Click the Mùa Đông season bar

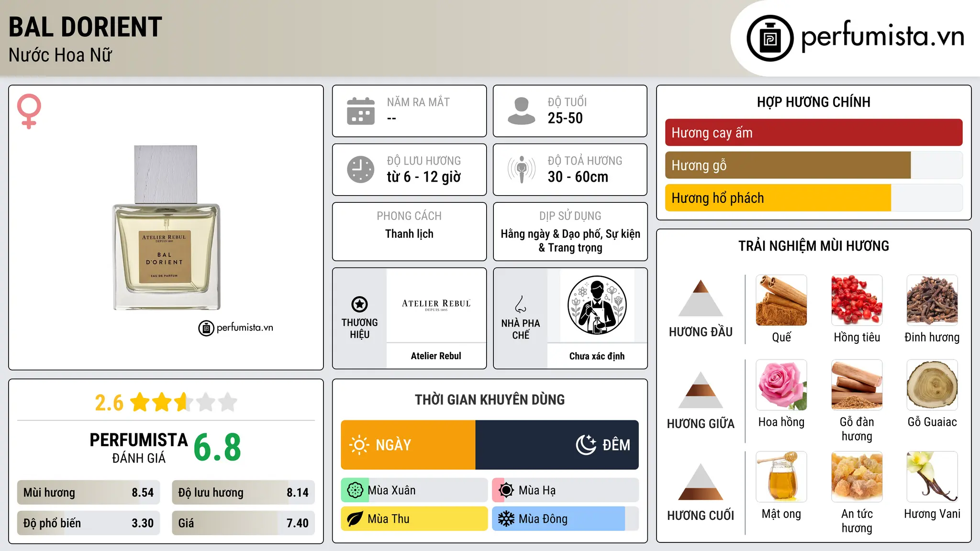click(566, 519)
